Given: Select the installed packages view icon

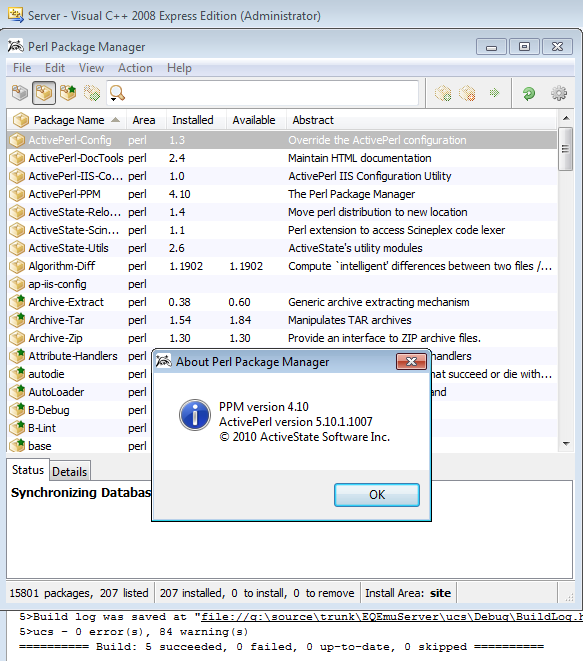Looking at the screenshot, I should click(x=44, y=93).
